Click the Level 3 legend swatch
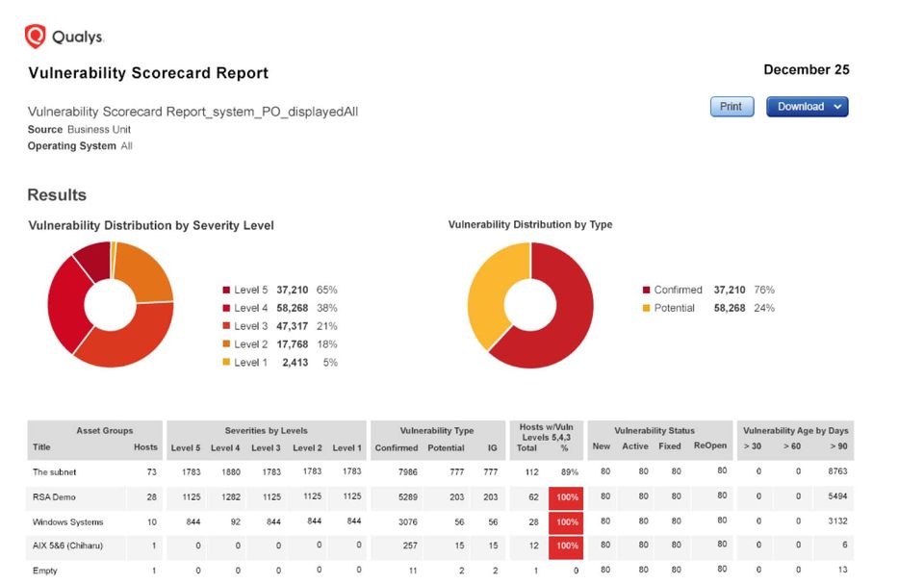This screenshot has height=584, width=924. (x=226, y=326)
